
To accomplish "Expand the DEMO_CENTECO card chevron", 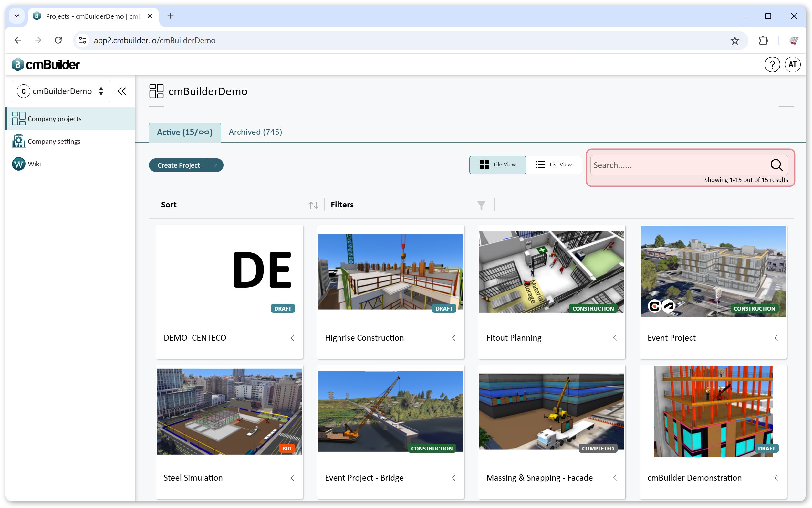I will [x=292, y=338].
